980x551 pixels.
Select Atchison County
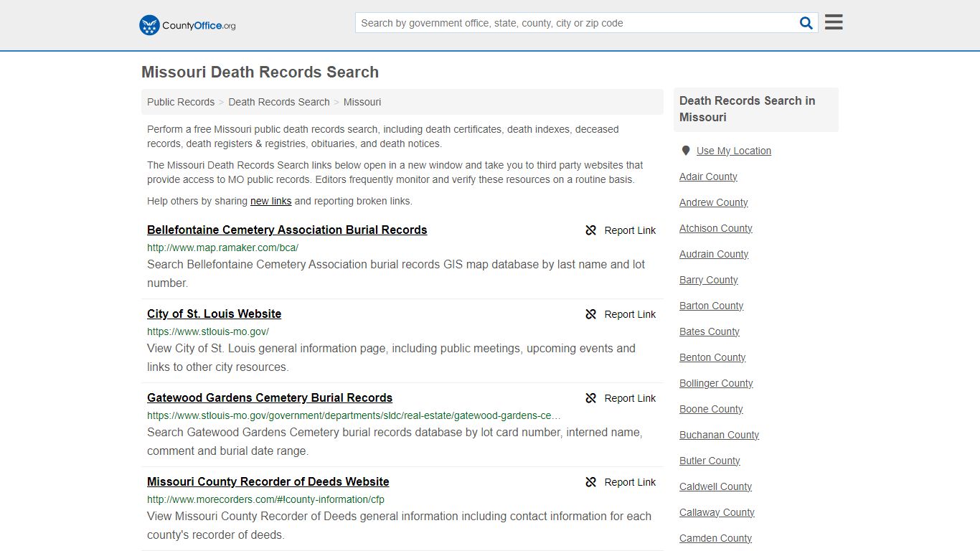click(x=716, y=228)
